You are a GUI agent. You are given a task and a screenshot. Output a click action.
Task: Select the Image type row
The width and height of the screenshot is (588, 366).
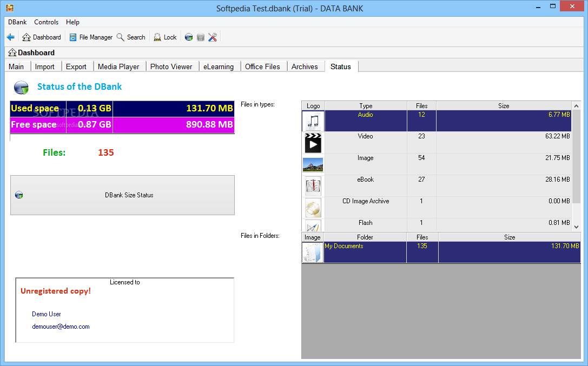[437, 164]
